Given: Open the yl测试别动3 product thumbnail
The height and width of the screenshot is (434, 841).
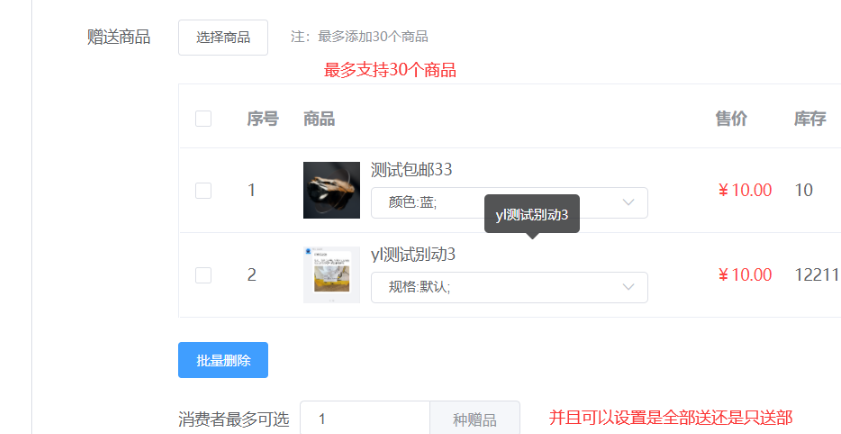Looking at the screenshot, I should click(331, 275).
